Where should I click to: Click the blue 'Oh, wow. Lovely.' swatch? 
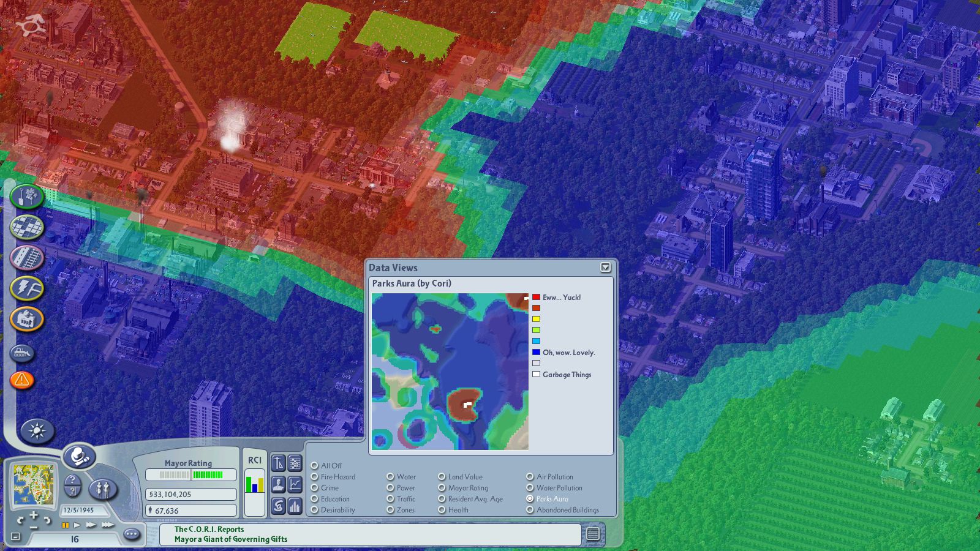537,352
